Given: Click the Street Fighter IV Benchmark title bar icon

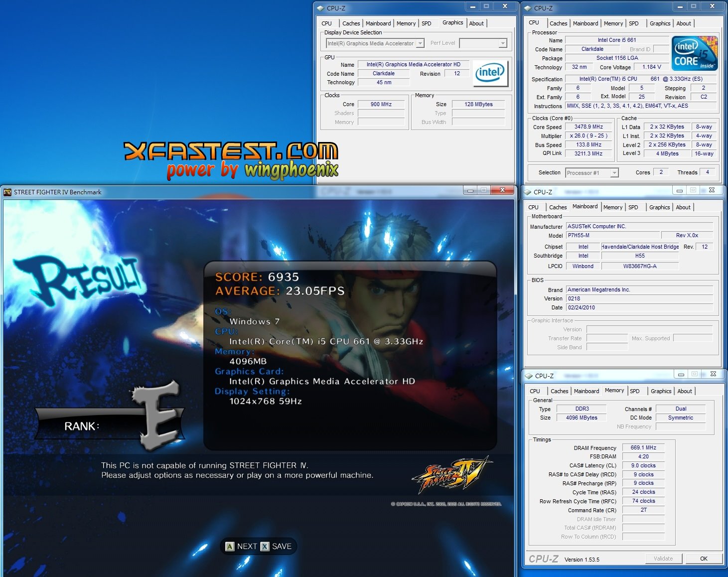Looking at the screenshot, I should click(7, 192).
